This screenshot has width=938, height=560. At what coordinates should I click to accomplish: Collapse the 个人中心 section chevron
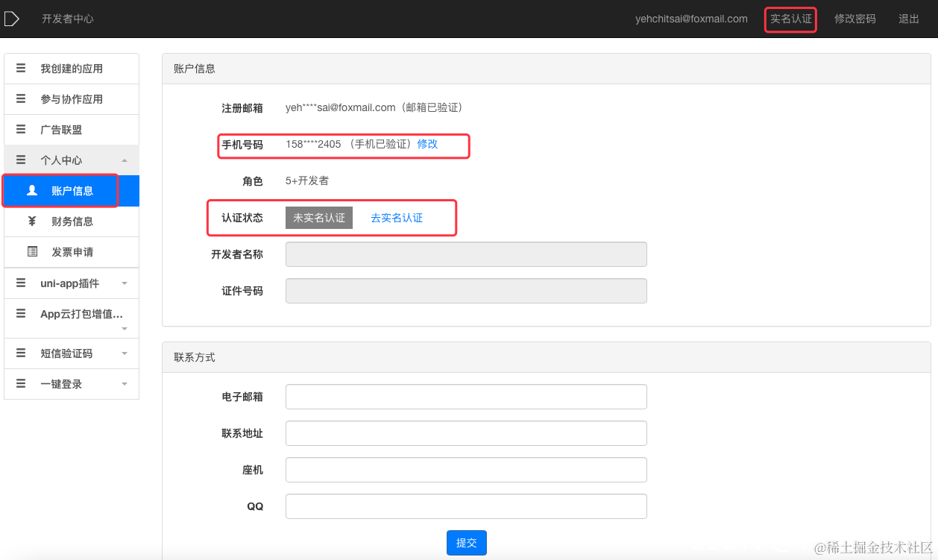tap(125, 160)
